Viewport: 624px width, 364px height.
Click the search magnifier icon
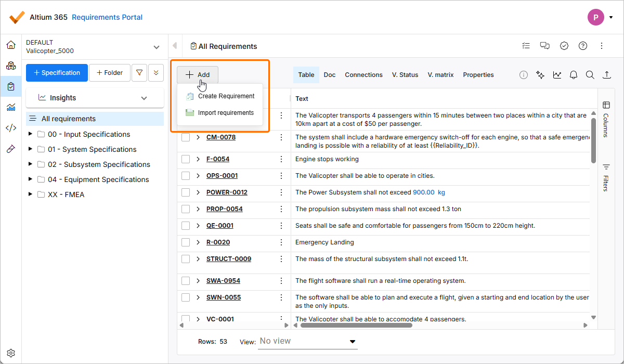[x=590, y=75]
